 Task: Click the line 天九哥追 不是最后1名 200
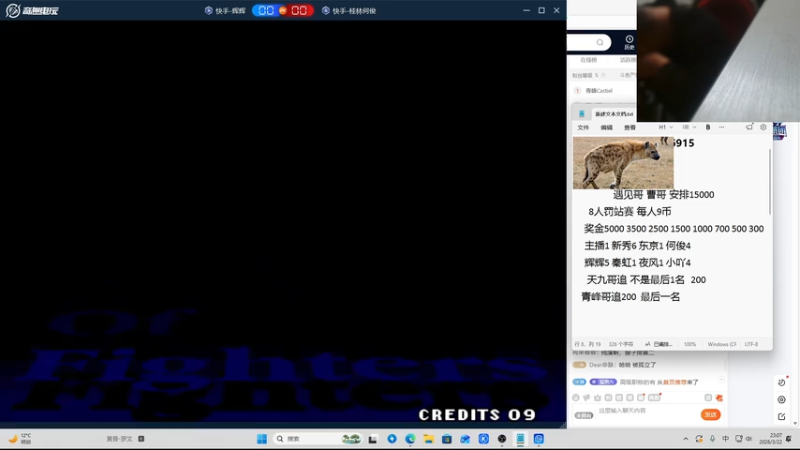click(646, 280)
